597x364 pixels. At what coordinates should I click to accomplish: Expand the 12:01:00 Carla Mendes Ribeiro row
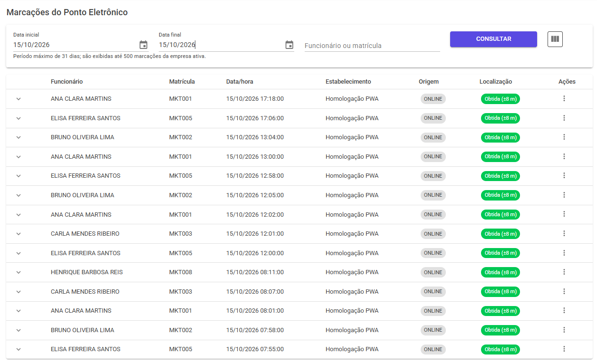pyautogui.click(x=19, y=234)
